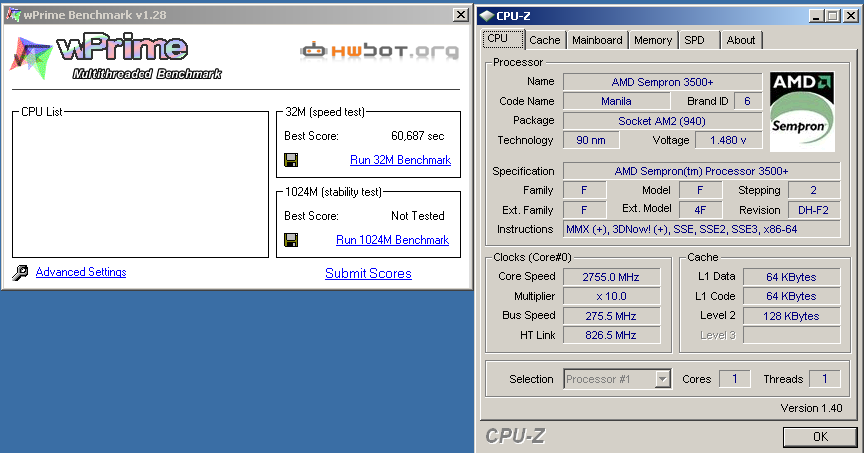Close the wPrime Benchmark window
The image size is (864, 453).
[461, 15]
